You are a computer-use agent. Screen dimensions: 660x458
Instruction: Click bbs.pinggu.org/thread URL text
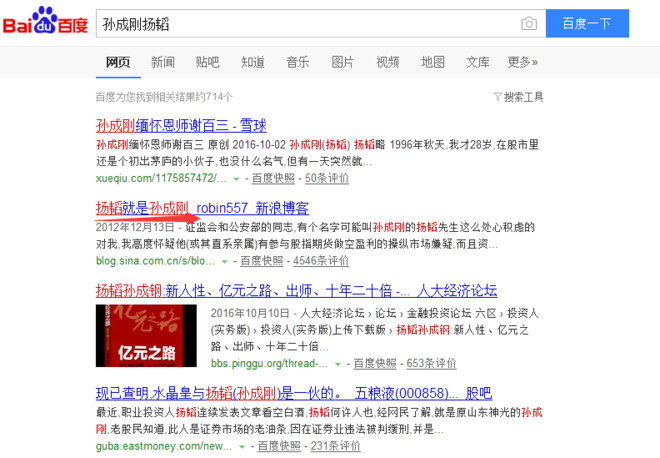point(269,363)
